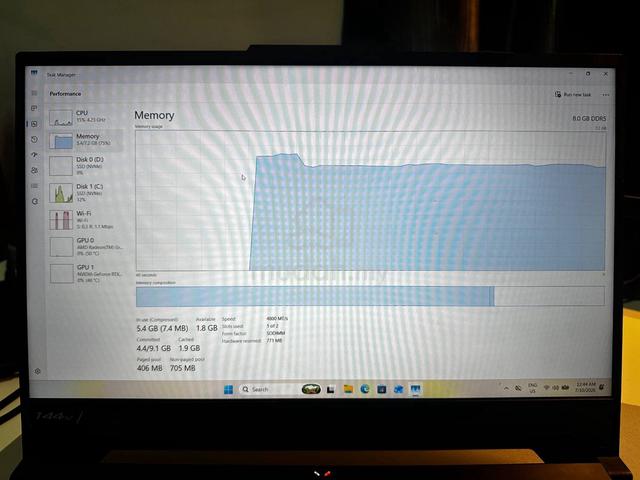The width and height of the screenshot is (640, 480).
Task: Open the three-dot more options menu
Action: click(606, 95)
